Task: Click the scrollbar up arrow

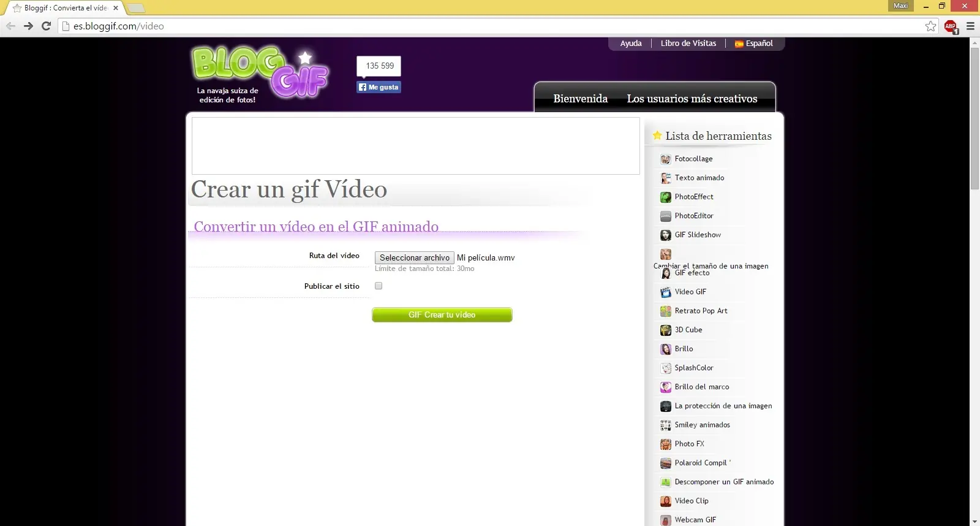Action: pos(974,42)
